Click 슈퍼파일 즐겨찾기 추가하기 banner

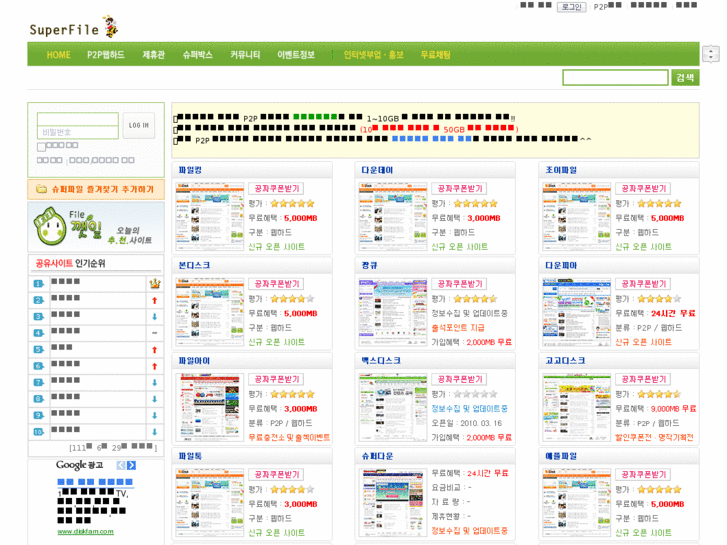click(x=96, y=189)
